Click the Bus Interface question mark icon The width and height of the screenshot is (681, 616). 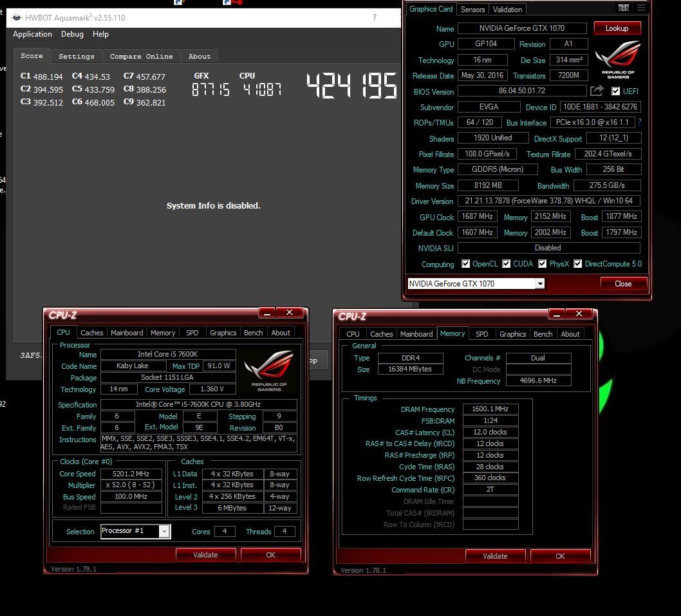[x=639, y=122]
